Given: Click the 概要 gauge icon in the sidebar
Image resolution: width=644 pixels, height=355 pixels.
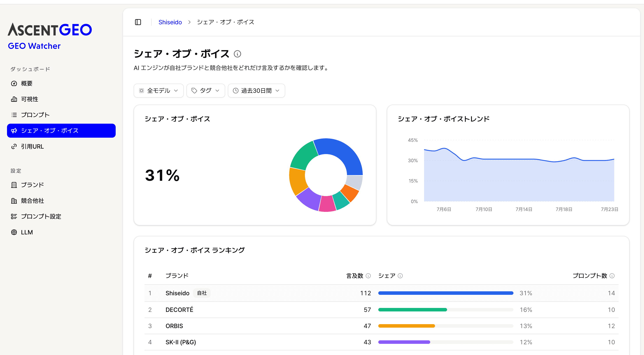Looking at the screenshot, I should pos(14,83).
